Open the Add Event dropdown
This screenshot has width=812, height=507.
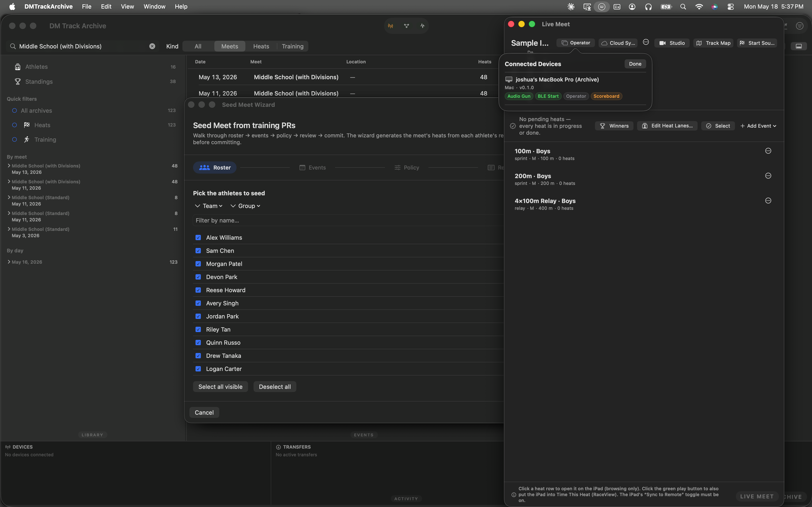[758, 126]
